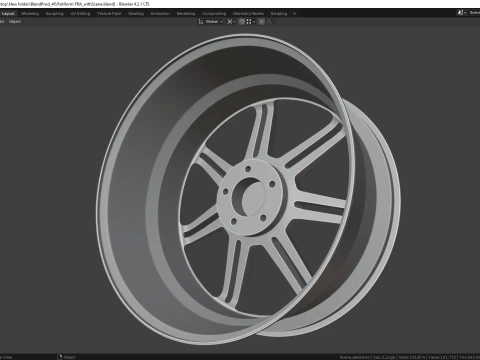Click the scene selector icon at top right

[461, 13]
